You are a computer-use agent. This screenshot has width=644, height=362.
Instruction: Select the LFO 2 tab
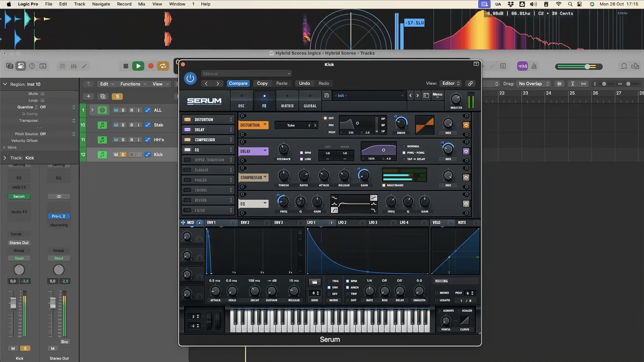pos(351,222)
